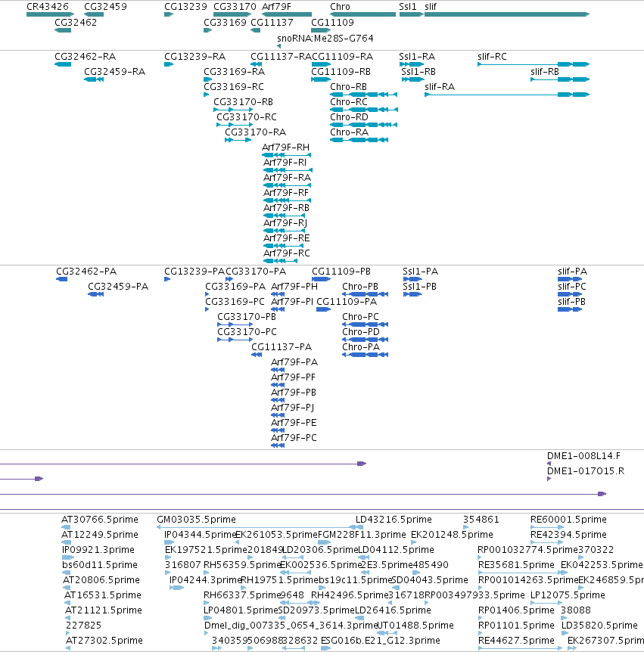The width and height of the screenshot is (644, 652).
Task: Select the Ssl1-RB transcript label
Action: (418, 72)
